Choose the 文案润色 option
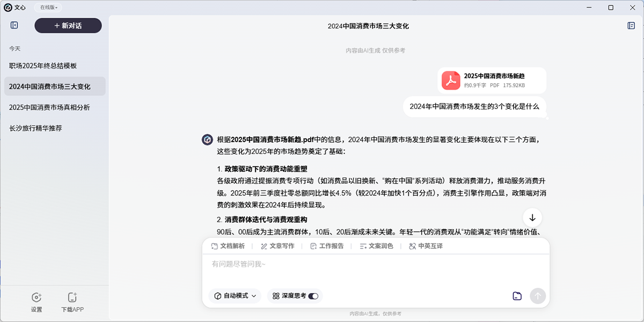The height and width of the screenshot is (322, 644). point(376,246)
